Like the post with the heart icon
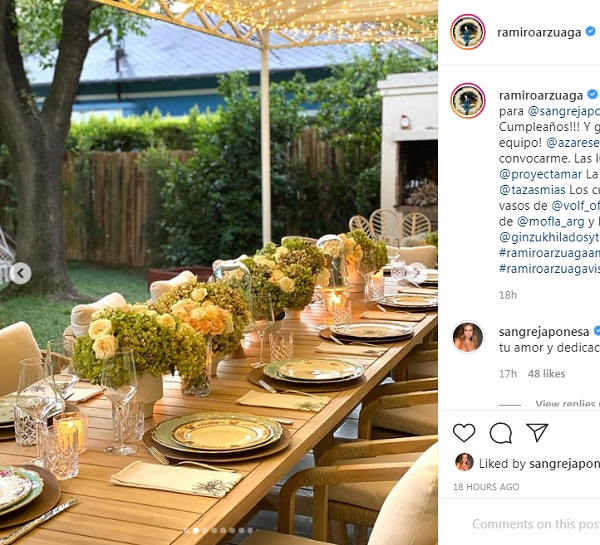Image resolution: width=600 pixels, height=545 pixels. (464, 433)
